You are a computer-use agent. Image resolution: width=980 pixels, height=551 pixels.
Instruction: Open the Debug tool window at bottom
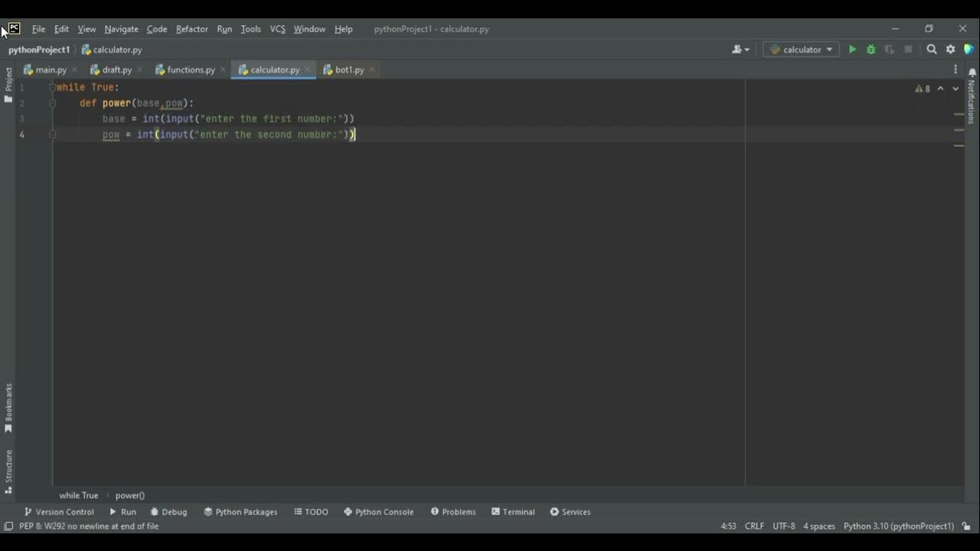point(168,512)
